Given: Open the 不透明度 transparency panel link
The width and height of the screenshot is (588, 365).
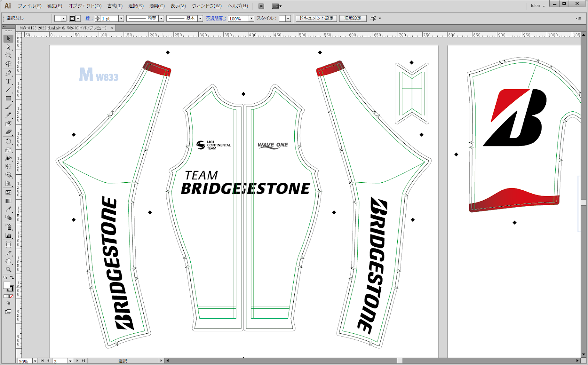Looking at the screenshot, I should pyautogui.click(x=215, y=18).
